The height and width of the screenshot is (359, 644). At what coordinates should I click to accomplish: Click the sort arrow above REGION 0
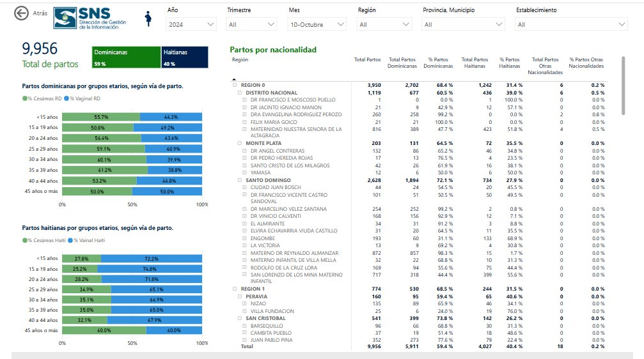click(x=234, y=79)
